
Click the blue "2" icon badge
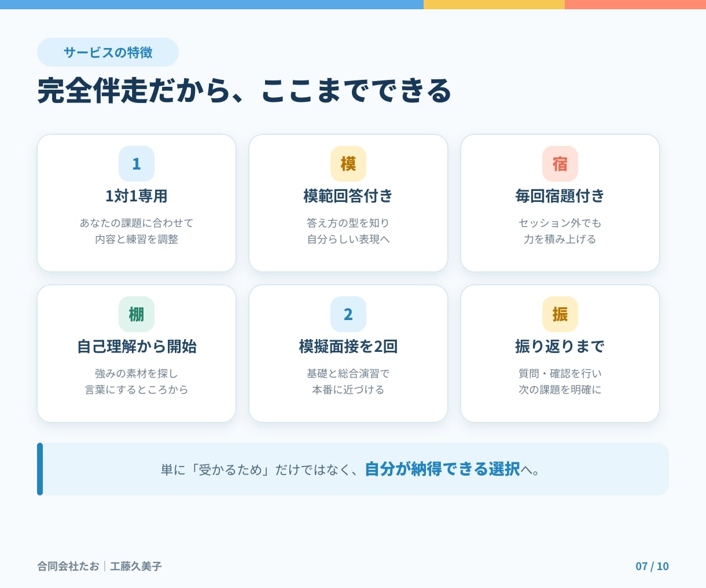pos(348,314)
